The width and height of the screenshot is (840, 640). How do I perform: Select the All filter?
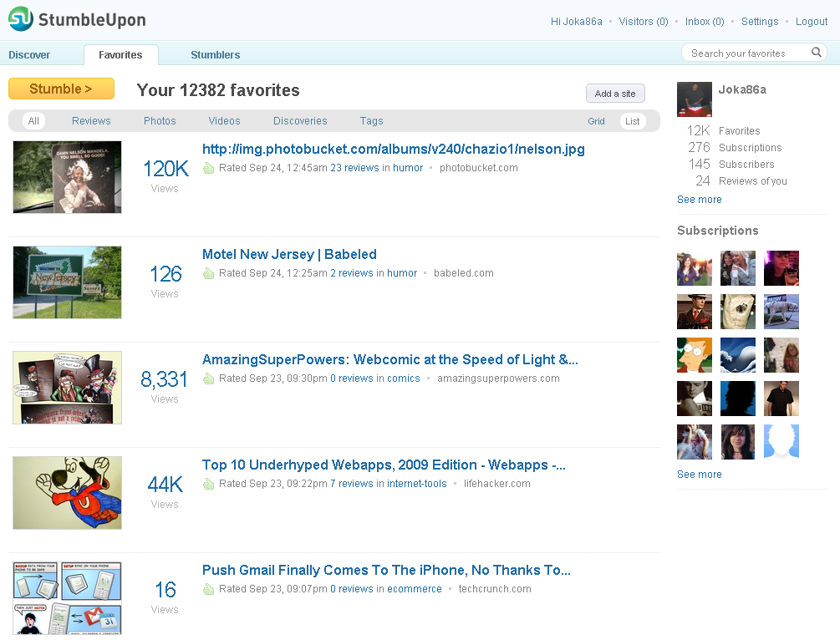point(33,120)
